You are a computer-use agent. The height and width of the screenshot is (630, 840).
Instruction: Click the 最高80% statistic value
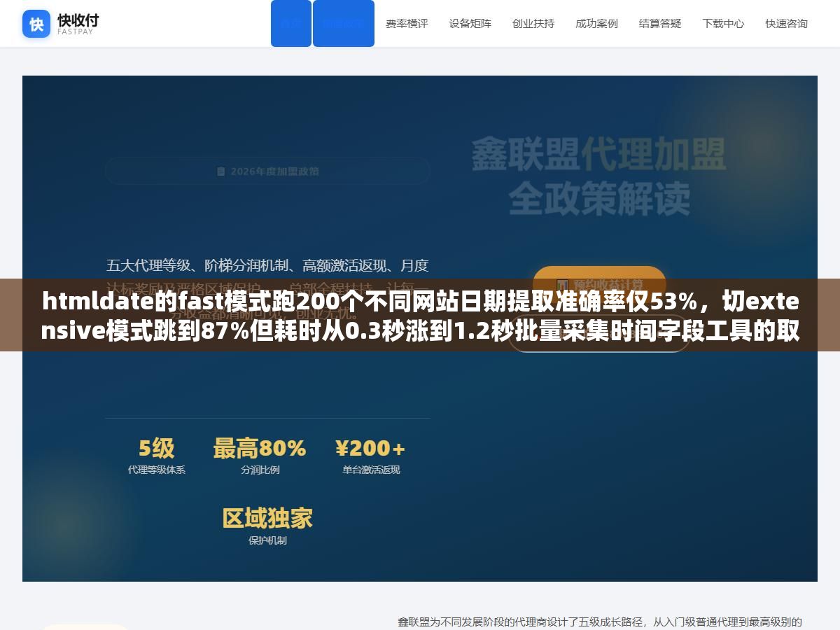[260, 448]
